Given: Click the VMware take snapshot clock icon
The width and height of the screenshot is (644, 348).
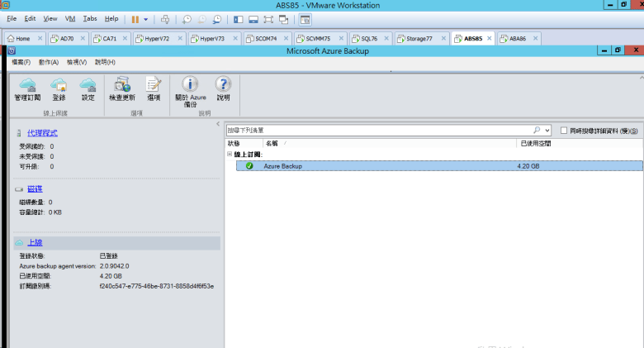Looking at the screenshot, I should tap(187, 18).
